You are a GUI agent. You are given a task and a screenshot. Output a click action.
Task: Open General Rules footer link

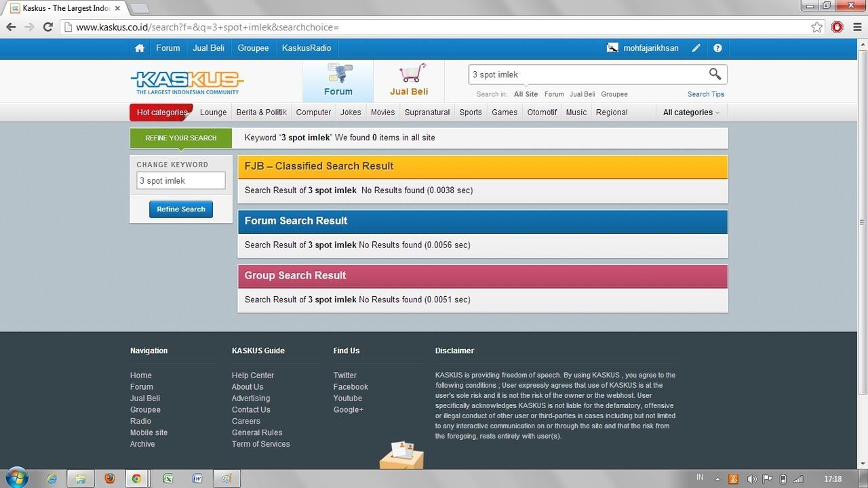pyautogui.click(x=257, y=432)
